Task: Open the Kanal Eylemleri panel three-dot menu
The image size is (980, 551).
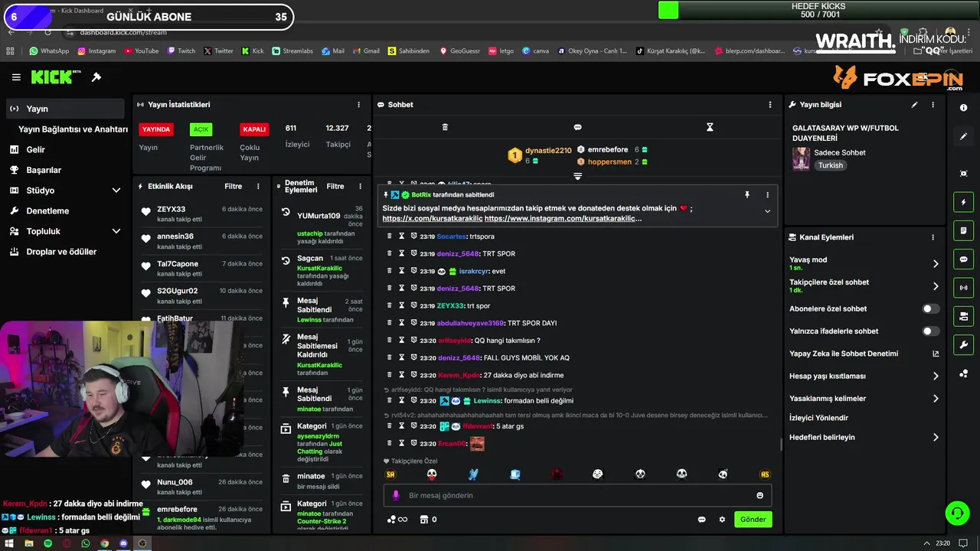Action: tap(933, 237)
